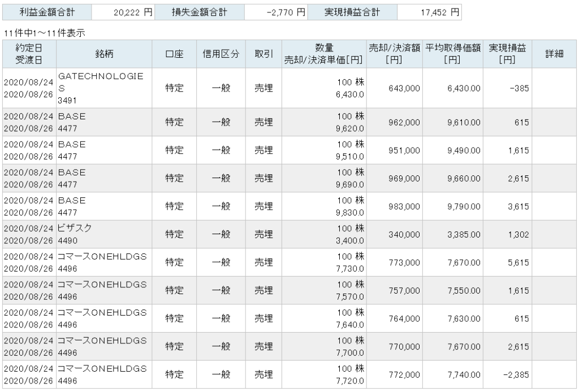Viewport: 579px width, 392px height.
Task: Click the 7,570.0 sale unit price
Action: tap(349, 296)
